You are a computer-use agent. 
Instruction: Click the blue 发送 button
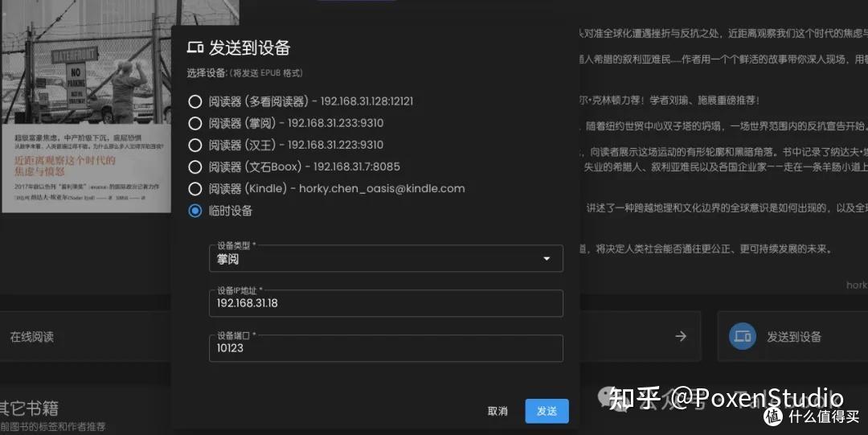[547, 411]
